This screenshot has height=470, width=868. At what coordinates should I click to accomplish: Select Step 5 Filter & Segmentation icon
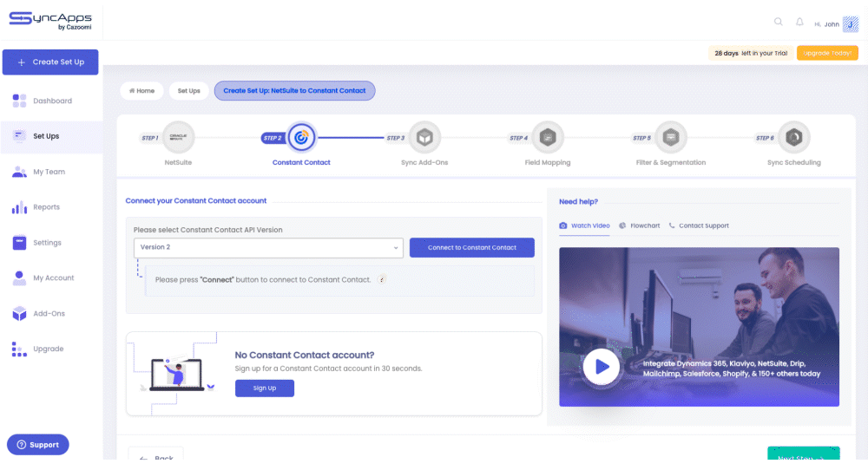(671, 137)
